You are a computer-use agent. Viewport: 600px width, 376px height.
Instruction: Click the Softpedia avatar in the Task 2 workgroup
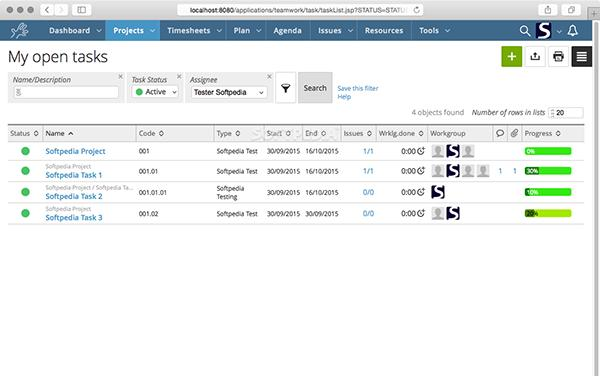pos(438,192)
